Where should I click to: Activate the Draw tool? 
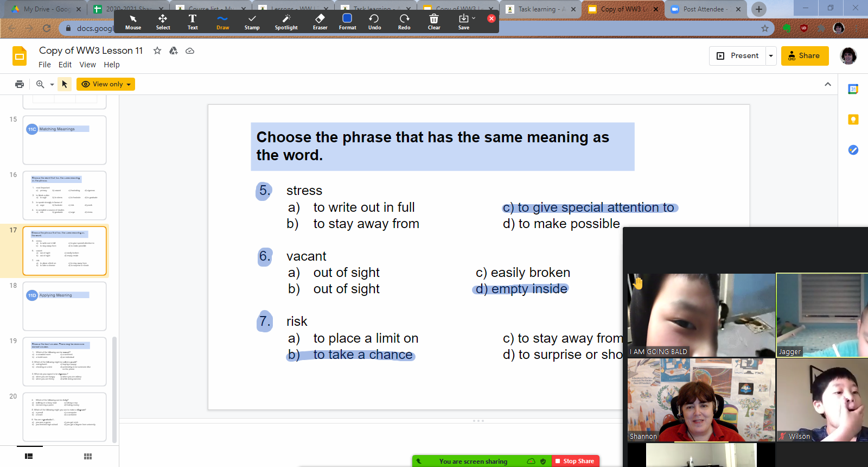coord(222,22)
